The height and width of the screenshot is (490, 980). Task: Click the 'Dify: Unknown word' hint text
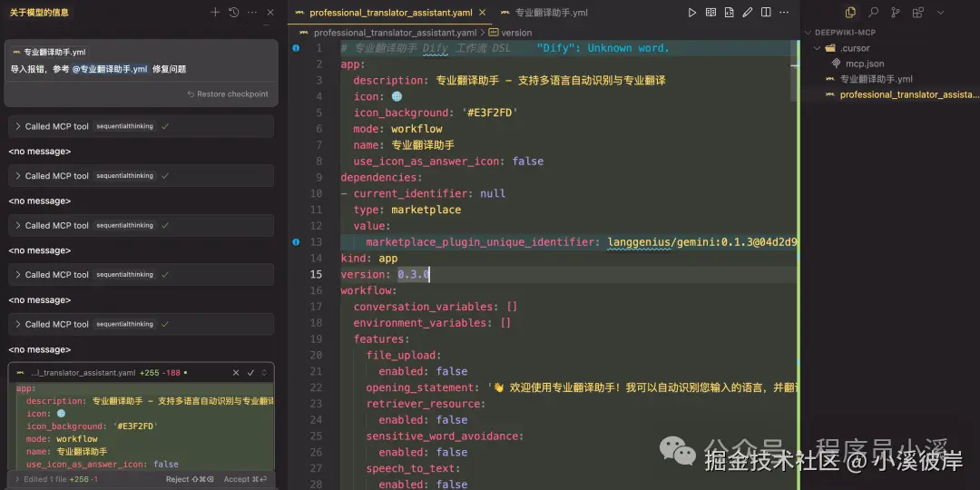coord(603,48)
